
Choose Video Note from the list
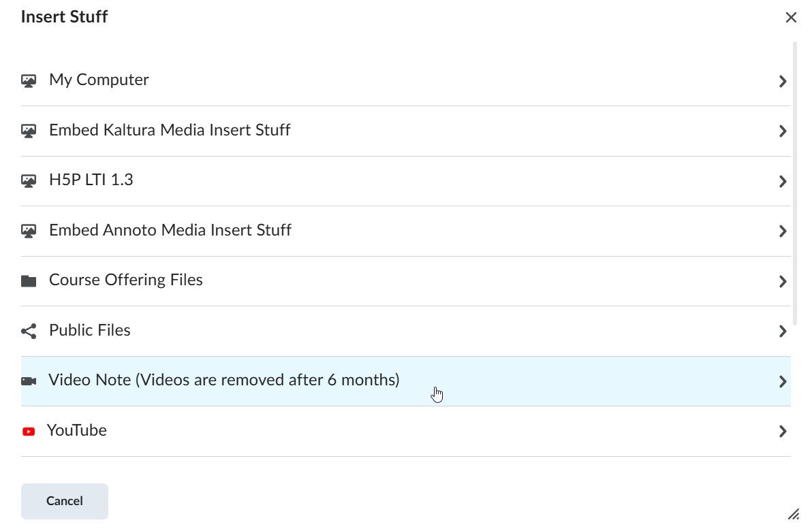click(x=223, y=380)
